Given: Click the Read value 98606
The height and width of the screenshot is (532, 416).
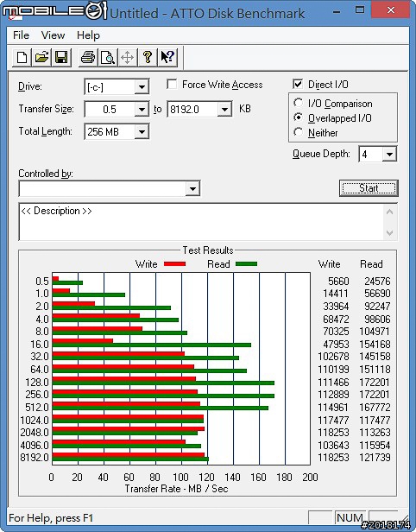Looking at the screenshot, I should (377, 319).
